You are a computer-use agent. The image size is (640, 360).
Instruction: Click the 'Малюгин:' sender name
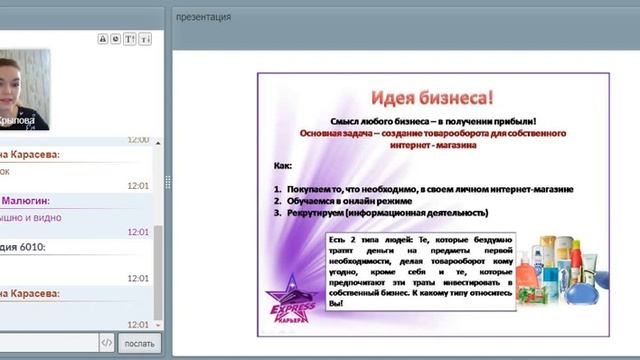(x=25, y=201)
